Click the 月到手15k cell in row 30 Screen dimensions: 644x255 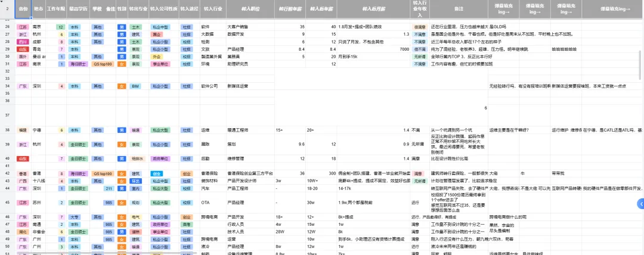(x=373, y=56)
